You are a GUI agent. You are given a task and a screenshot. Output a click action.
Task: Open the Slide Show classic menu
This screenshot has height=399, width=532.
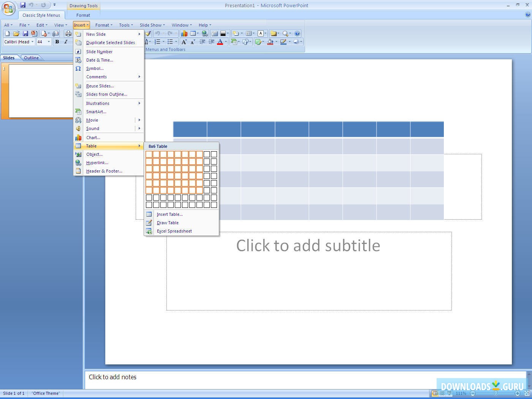coord(152,25)
